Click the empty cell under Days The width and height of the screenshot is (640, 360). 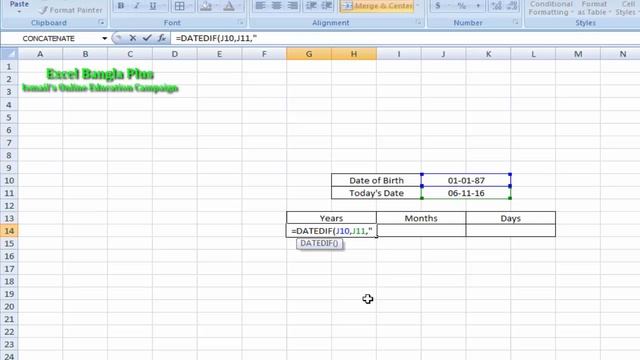point(511,231)
